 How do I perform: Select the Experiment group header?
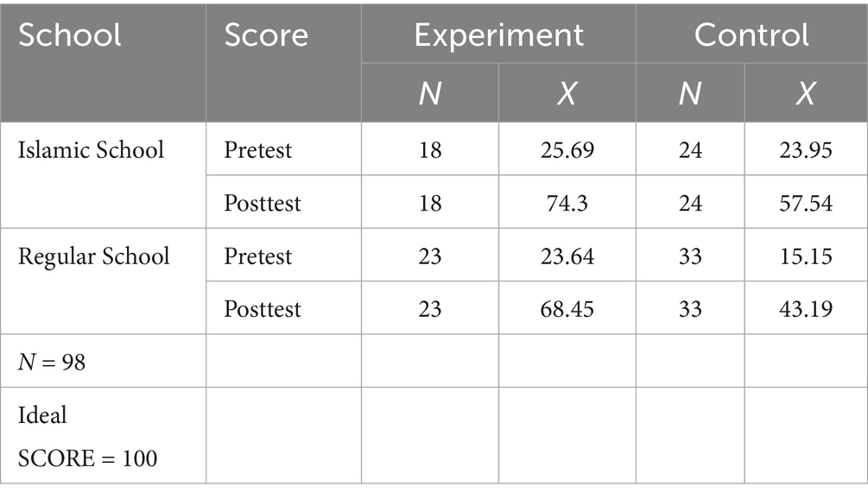[x=498, y=35]
